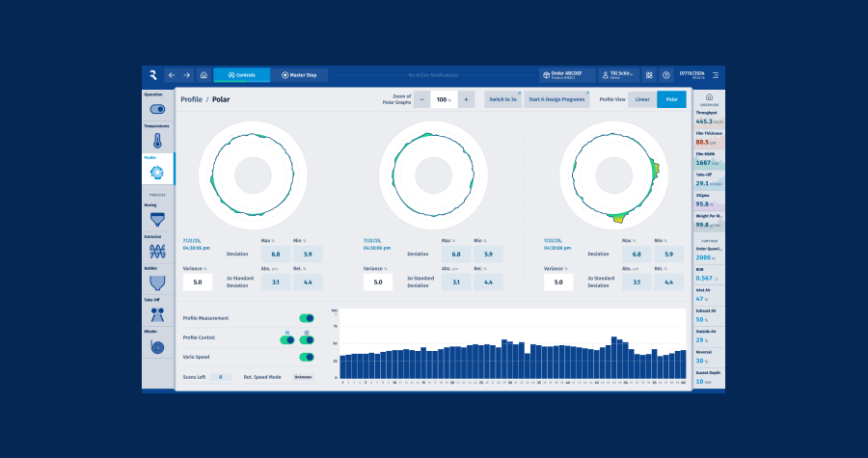Viewport: 868px width, 458px height.
Task: Open the Order ABCDEF selector
Action: point(566,75)
